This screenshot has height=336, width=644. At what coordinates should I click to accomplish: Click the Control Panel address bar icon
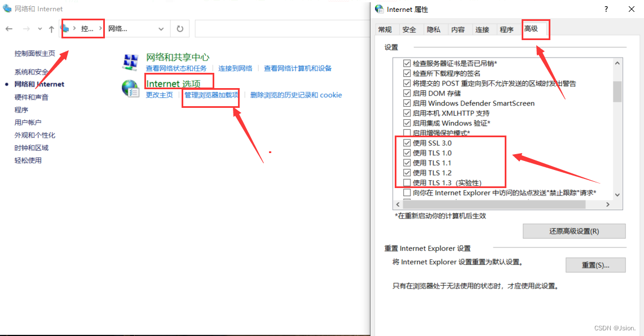click(x=65, y=28)
